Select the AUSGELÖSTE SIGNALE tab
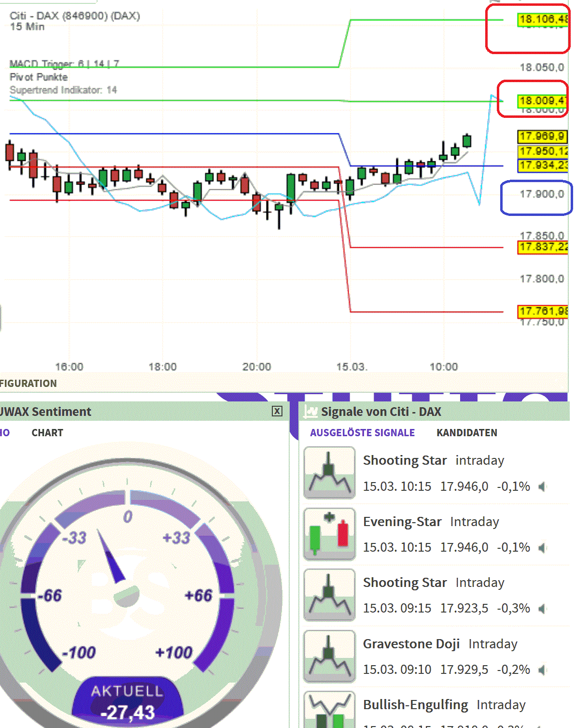576x728 pixels. 361,432
